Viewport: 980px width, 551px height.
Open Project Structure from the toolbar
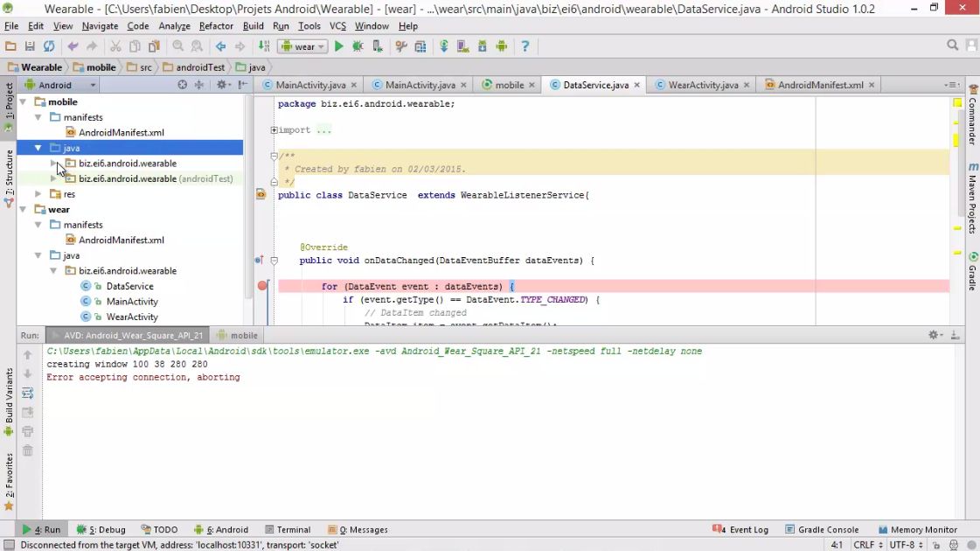pyautogui.click(x=420, y=45)
